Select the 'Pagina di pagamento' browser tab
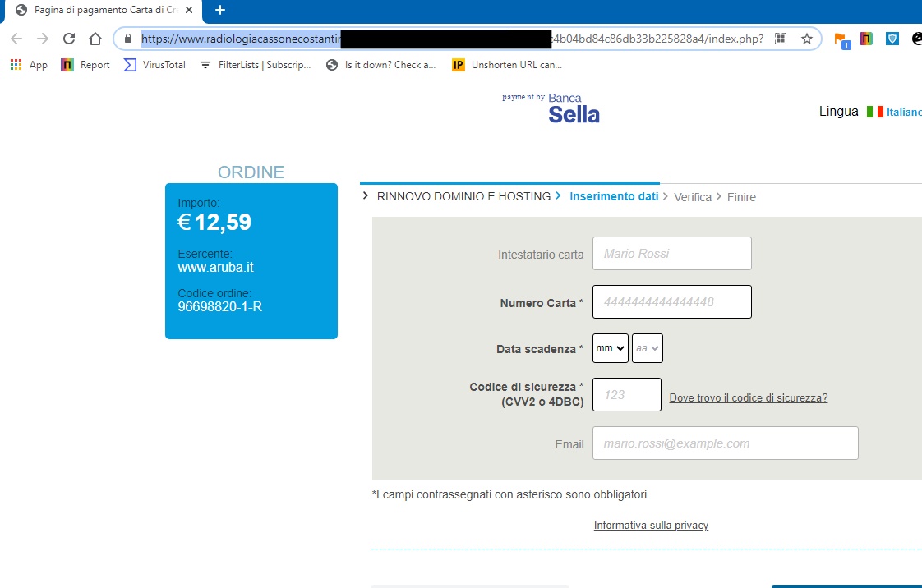The height and width of the screenshot is (588, 922). (x=103, y=10)
